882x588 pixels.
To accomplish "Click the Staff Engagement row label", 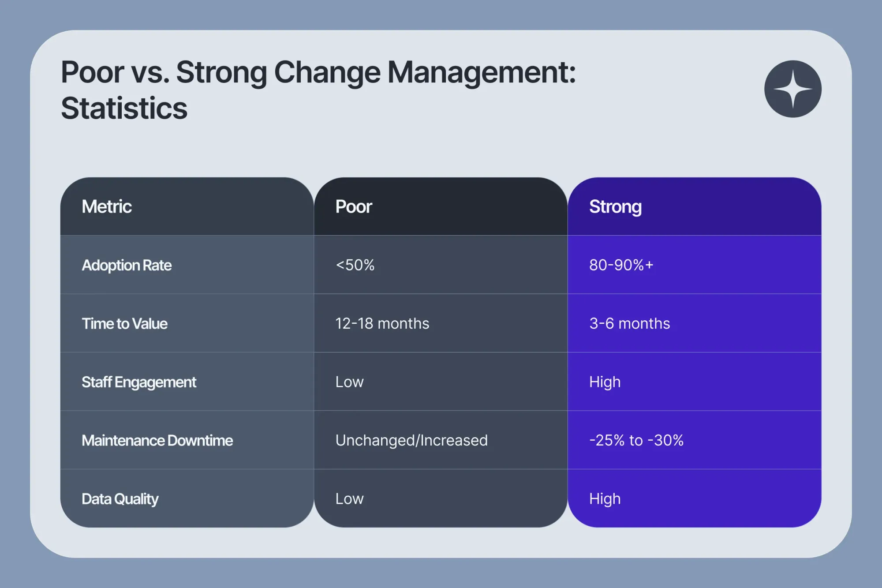I will 139,382.
